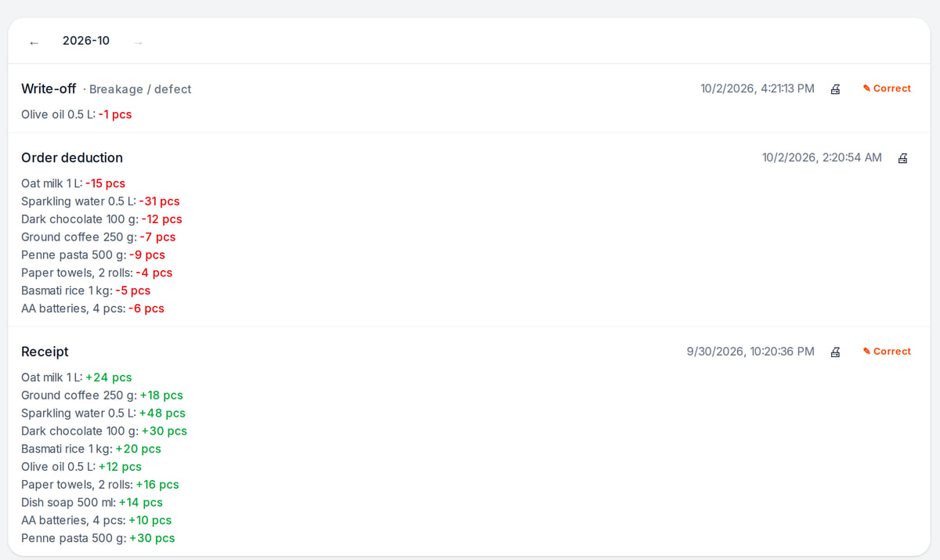Open the Receipt heading
The image size is (940, 560).
click(45, 352)
